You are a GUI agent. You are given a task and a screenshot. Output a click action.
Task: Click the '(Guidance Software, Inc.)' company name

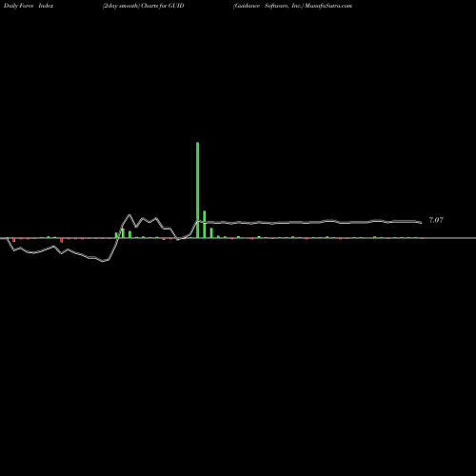tap(268, 6)
